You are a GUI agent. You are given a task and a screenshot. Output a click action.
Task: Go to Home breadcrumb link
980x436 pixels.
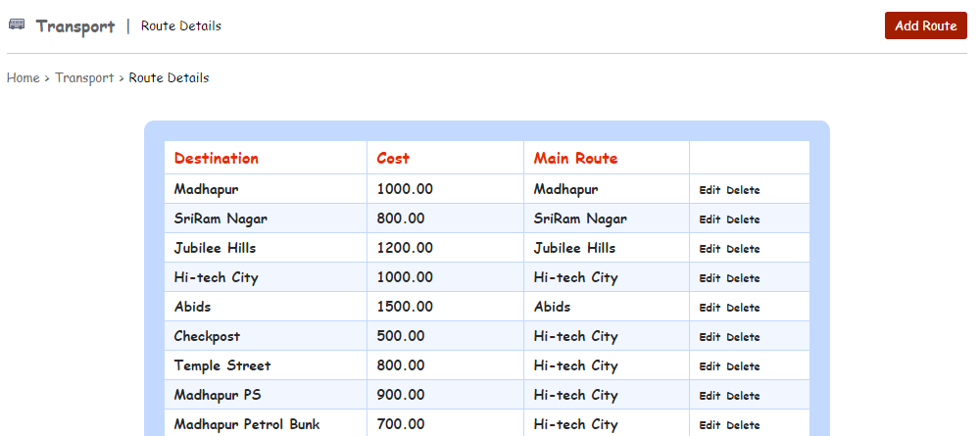click(x=23, y=77)
